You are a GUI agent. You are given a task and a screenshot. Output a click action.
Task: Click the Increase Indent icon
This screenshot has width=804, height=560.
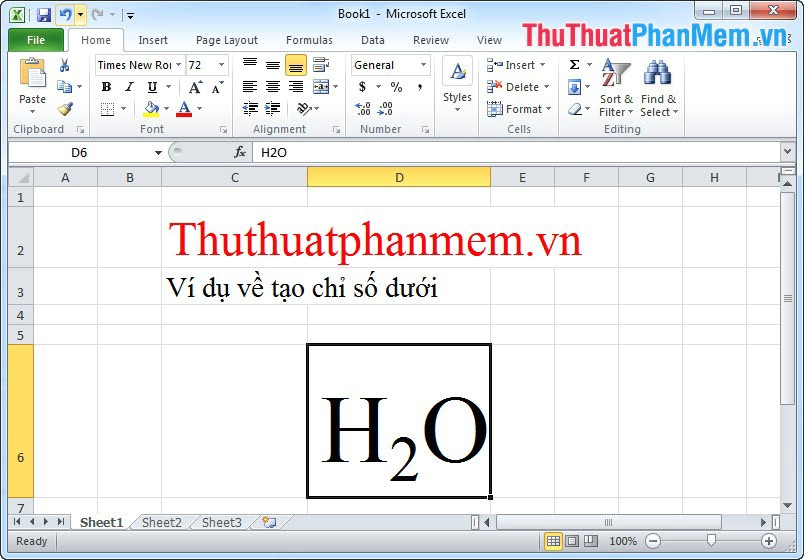coord(273,109)
